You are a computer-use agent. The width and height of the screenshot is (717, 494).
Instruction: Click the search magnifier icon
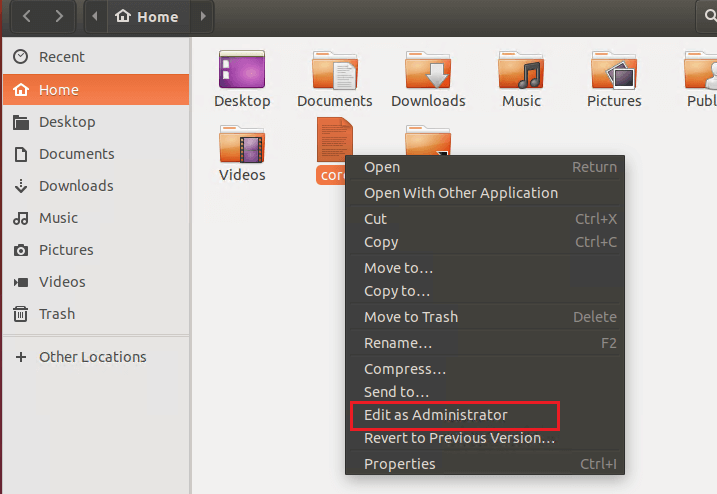tap(708, 16)
